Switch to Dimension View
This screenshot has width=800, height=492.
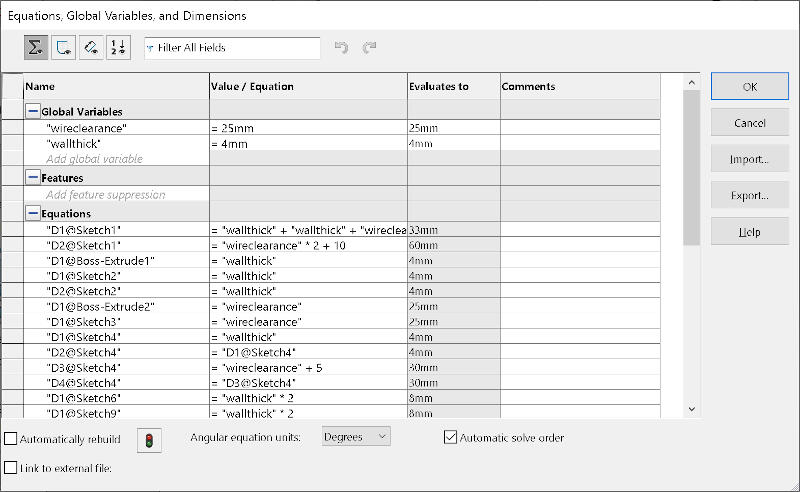pos(90,47)
